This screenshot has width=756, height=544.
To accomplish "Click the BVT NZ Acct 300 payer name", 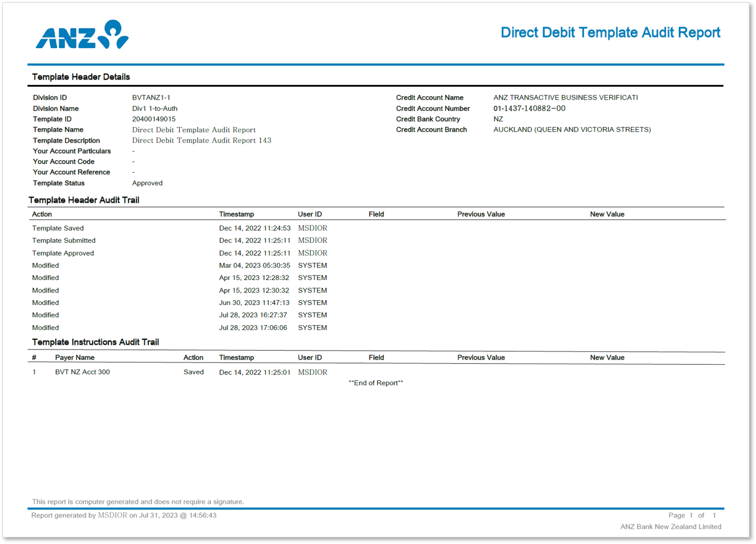I will click(82, 372).
